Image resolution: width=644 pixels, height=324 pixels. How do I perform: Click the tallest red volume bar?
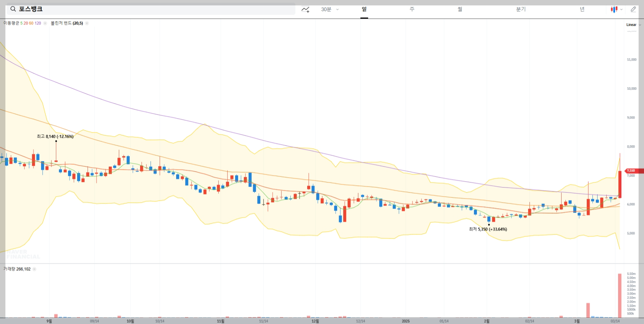620,296
